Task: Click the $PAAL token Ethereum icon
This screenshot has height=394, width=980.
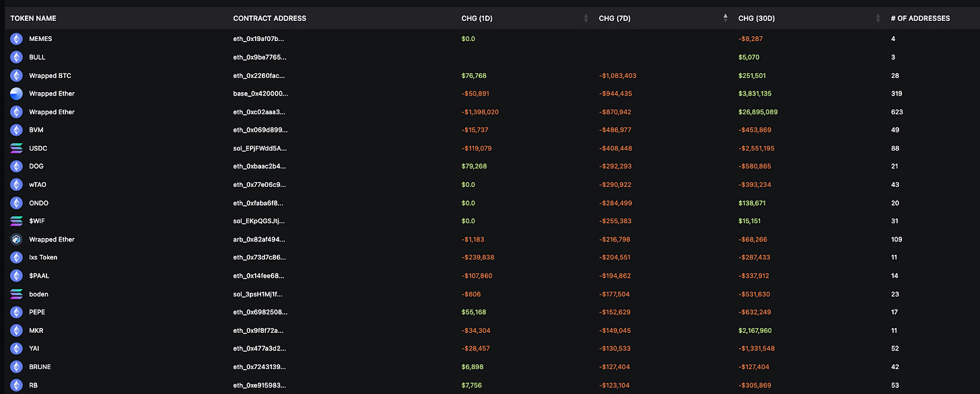Action: [16, 276]
